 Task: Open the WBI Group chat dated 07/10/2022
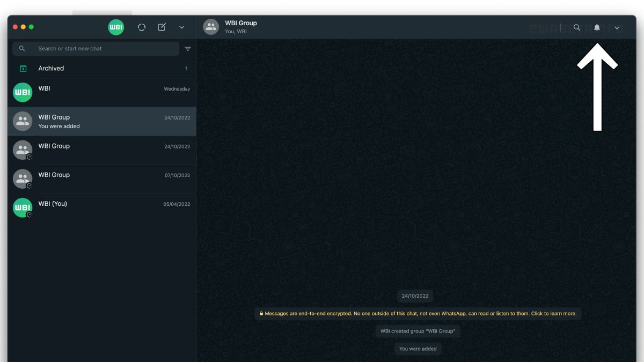102,179
